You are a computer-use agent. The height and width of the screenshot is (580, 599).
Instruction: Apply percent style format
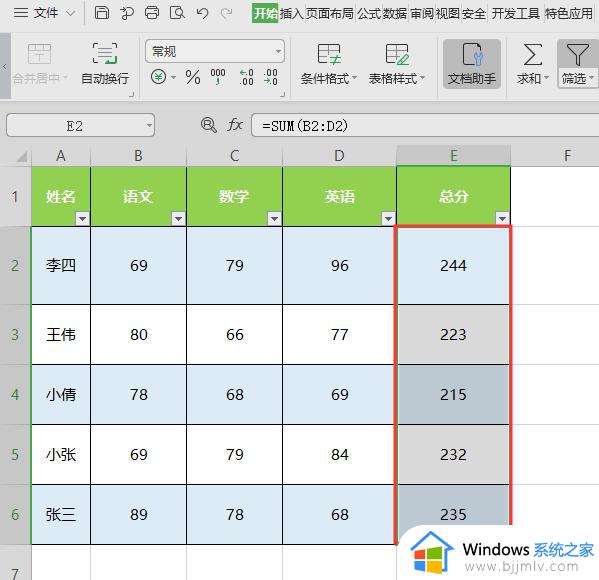coord(193,77)
